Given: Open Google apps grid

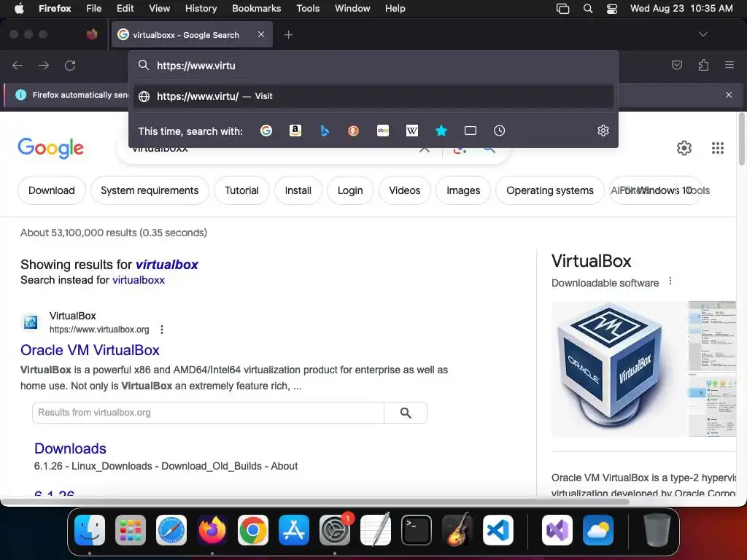Looking at the screenshot, I should pyautogui.click(x=718, y=148).
